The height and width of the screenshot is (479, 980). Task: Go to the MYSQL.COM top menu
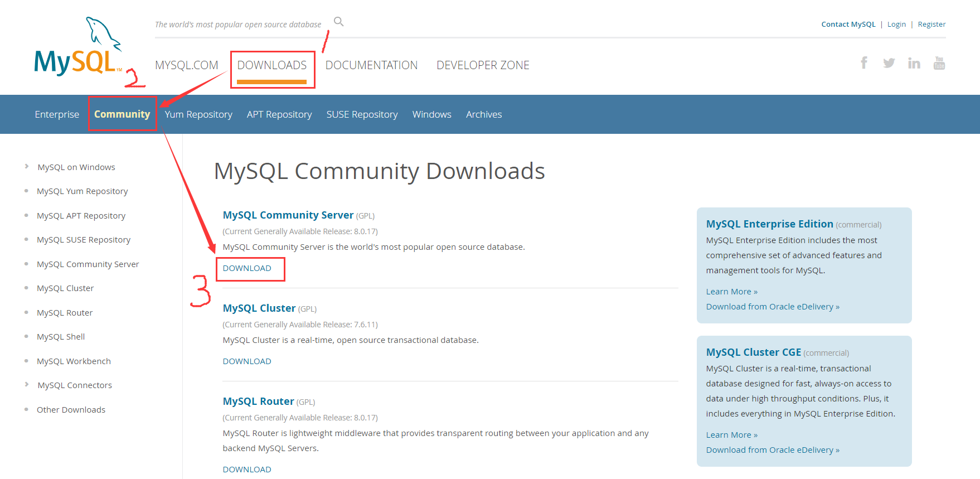[187, 65]
